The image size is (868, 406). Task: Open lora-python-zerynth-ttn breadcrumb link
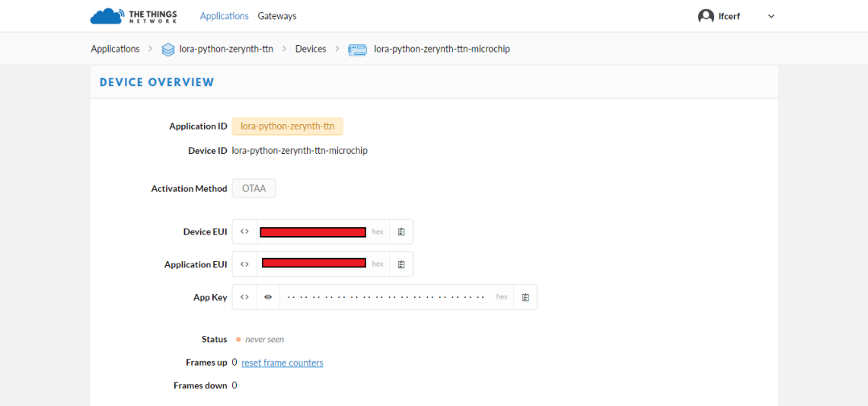(226, 49)
